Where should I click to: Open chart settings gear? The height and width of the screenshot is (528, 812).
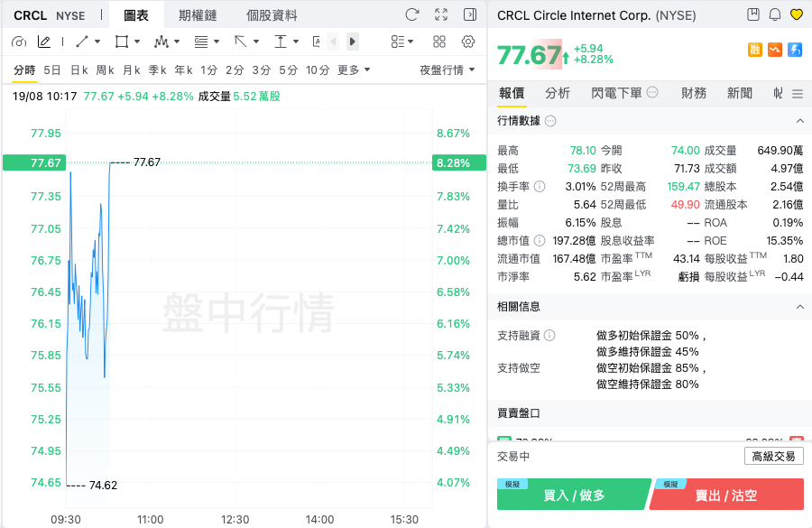click(x=468, y=42)
